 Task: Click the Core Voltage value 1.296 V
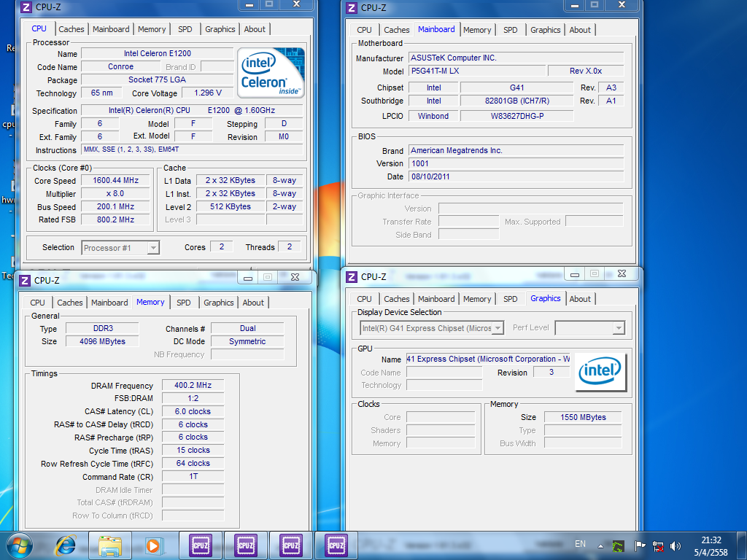(x=208, y=93)
